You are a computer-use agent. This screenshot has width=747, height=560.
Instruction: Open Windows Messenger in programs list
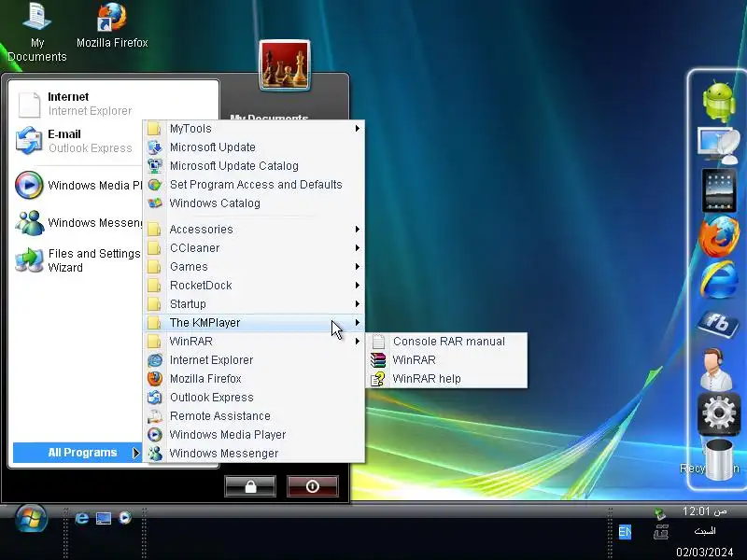coord(254,453)
